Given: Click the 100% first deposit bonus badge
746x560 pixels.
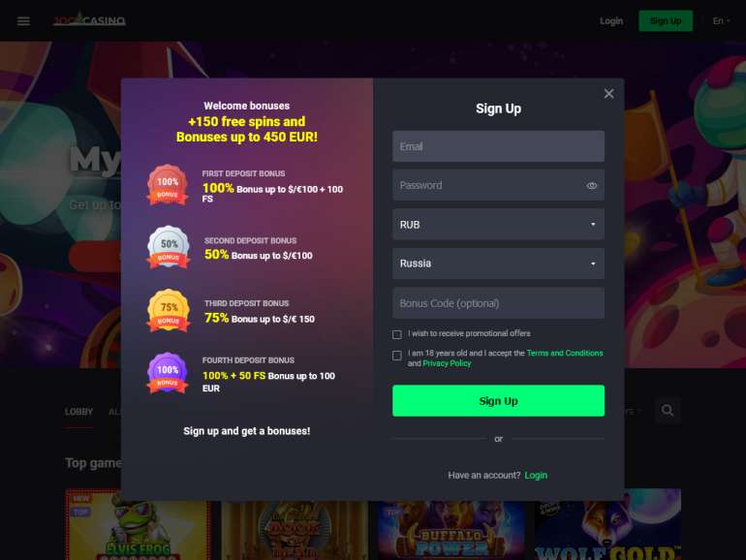Looking at the screenshot, I should coord(168,185).
